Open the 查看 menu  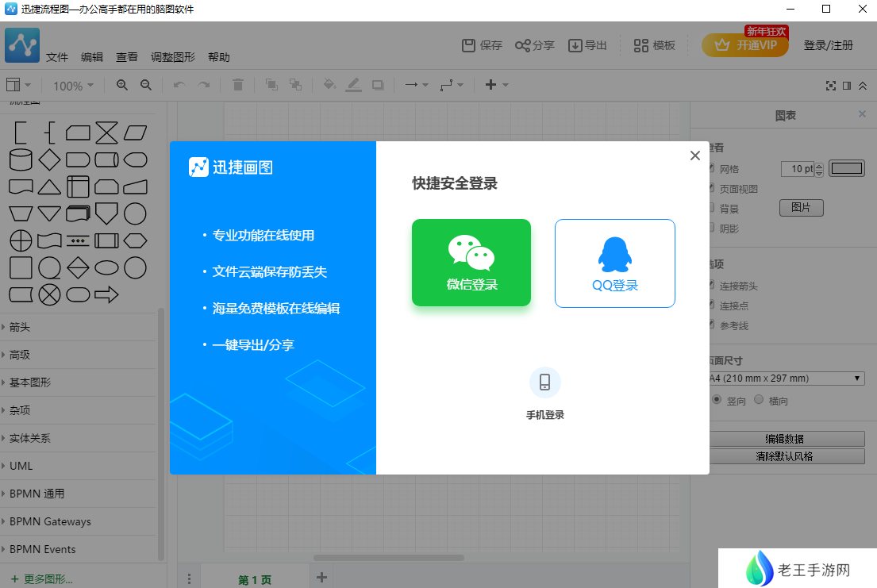point(127,57)
